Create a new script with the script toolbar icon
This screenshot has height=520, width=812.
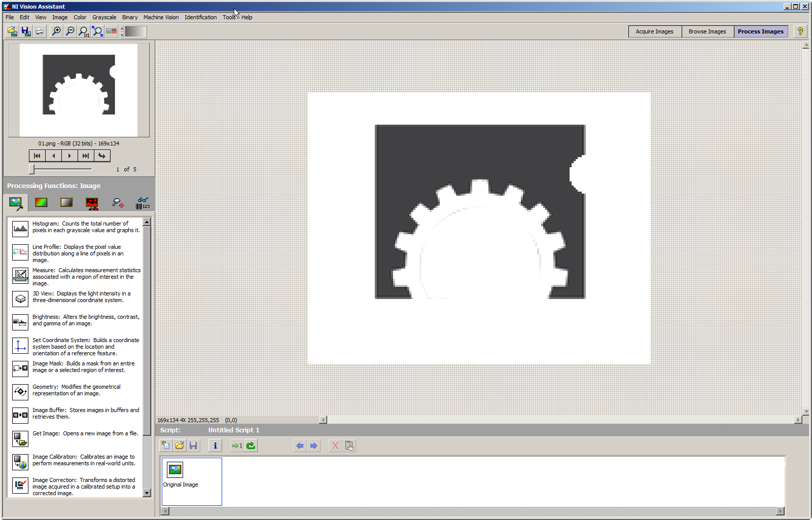click(165, 445)
